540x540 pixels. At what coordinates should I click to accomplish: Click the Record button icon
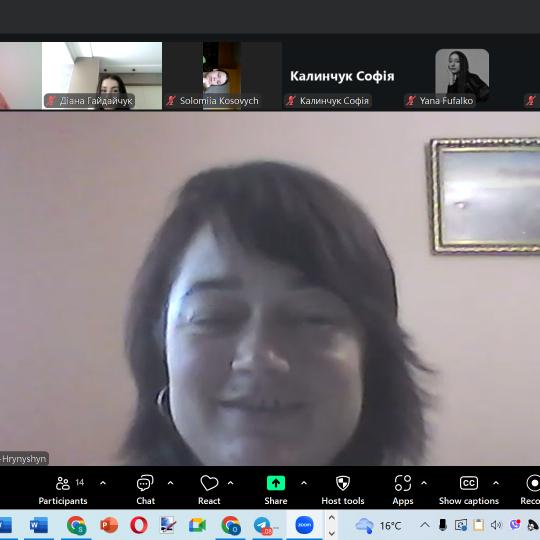pyautogui.click(x=533, y=483)
